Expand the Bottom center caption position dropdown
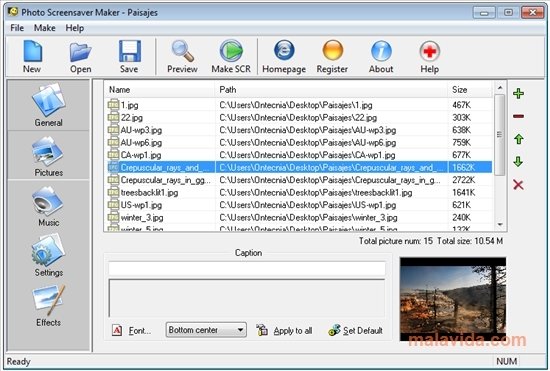This screenshot has width=550, height=371. click(206, 330)
